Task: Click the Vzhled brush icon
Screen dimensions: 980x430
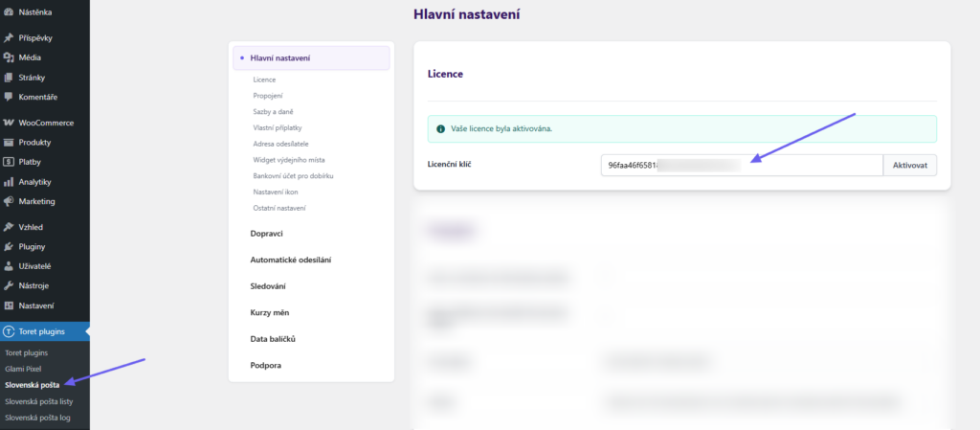Action: (x=9, y=227)
